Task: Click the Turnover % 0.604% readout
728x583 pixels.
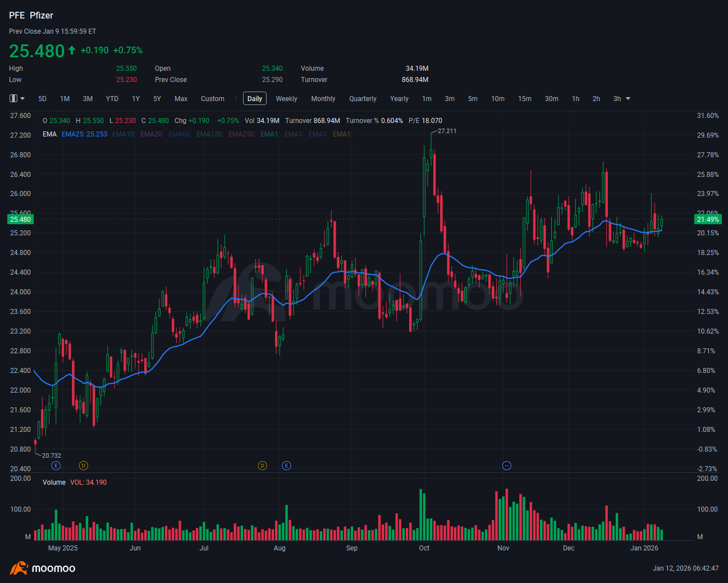Action: click(374, 121)
